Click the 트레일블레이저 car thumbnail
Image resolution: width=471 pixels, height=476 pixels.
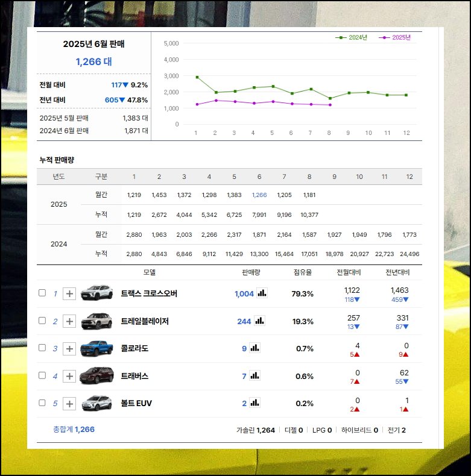pyautogui.click(x=96, y=321)
